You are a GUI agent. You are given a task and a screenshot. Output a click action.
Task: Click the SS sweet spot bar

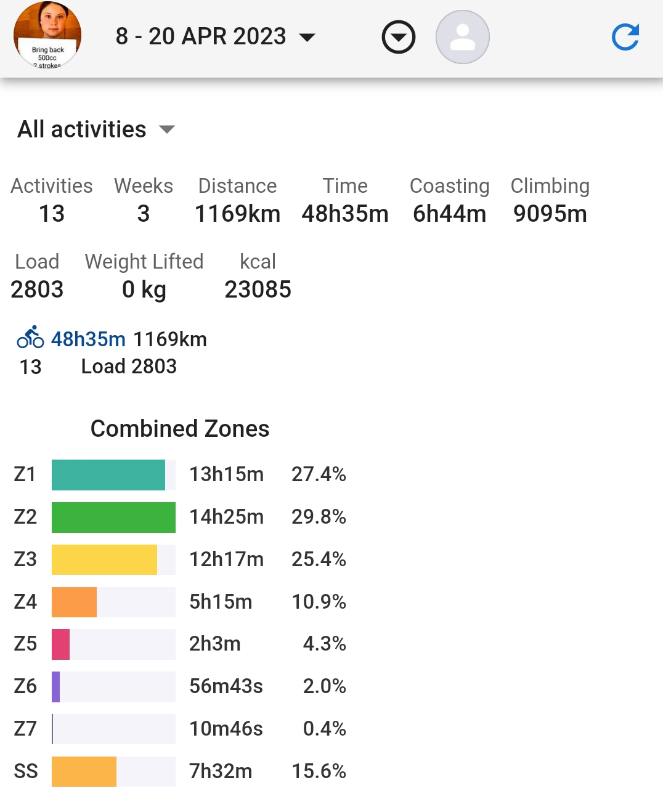[x=84, y=771]
